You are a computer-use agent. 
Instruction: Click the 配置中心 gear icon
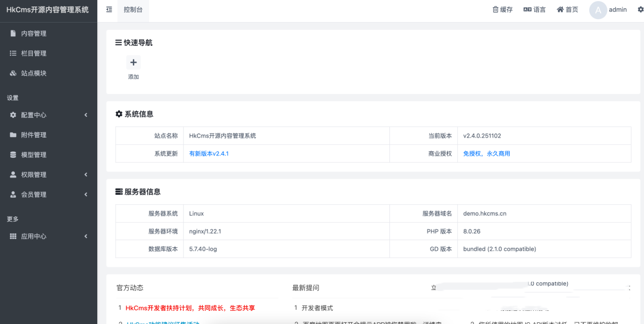[13, 115]
